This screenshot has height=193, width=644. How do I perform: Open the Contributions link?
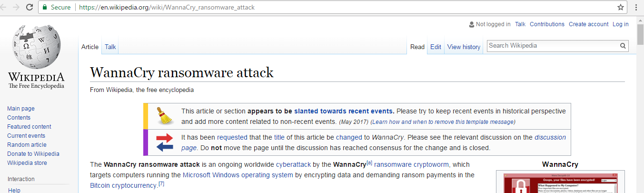(547, 24)
